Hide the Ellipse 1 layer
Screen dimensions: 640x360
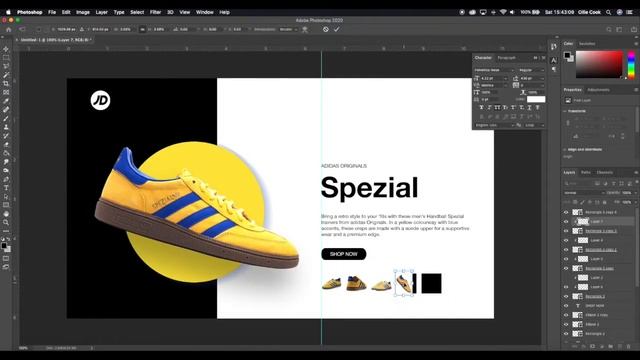pyautogui.click(x=566, y=324)
